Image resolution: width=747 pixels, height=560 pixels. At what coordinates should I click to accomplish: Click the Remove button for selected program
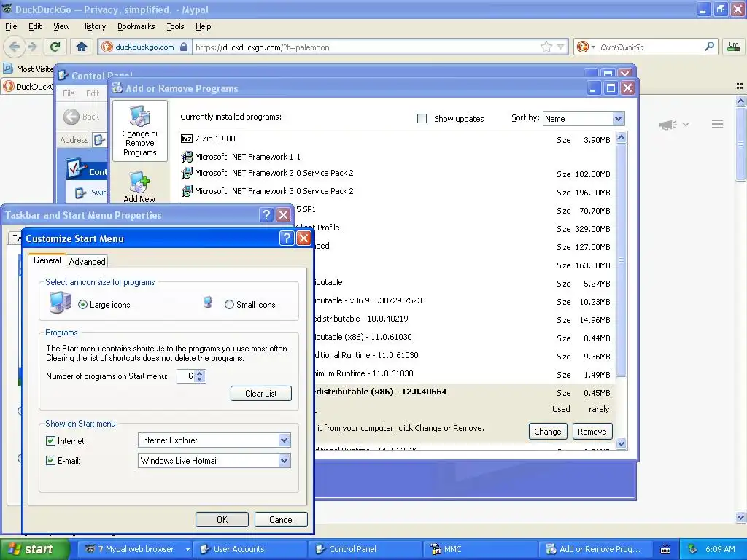[x=592, y=432]
